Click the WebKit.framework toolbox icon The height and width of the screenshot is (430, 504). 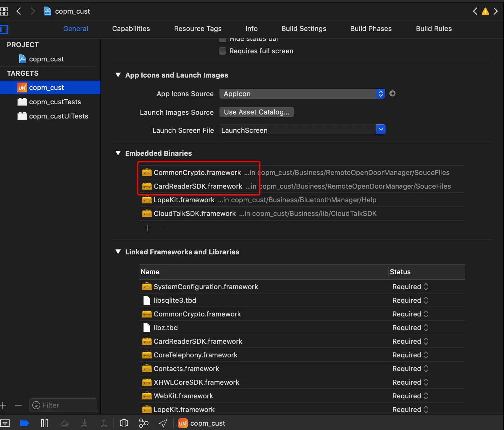(147, 396)
